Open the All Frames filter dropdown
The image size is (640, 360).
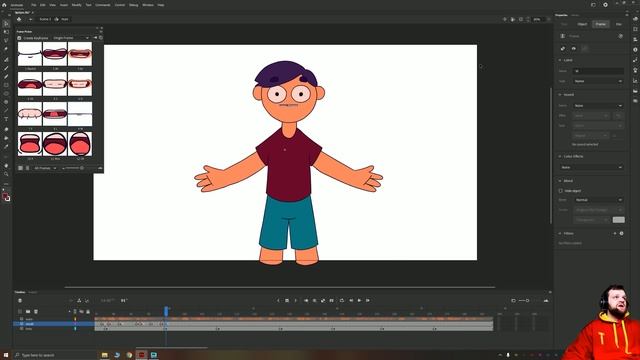45,168
